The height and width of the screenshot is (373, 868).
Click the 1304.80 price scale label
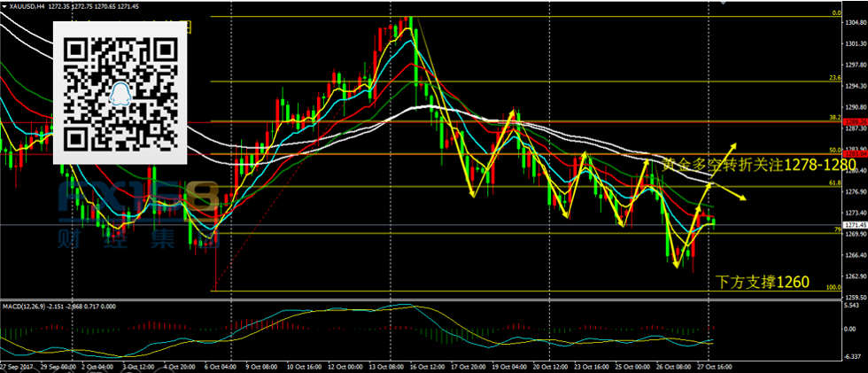coord(852,25)
